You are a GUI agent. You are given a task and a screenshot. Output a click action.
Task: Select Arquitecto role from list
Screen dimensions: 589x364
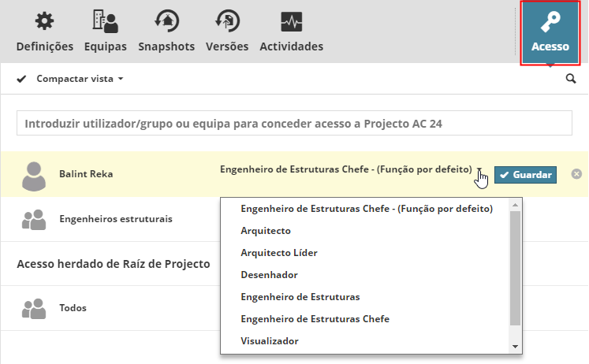[x=266, y=231]
